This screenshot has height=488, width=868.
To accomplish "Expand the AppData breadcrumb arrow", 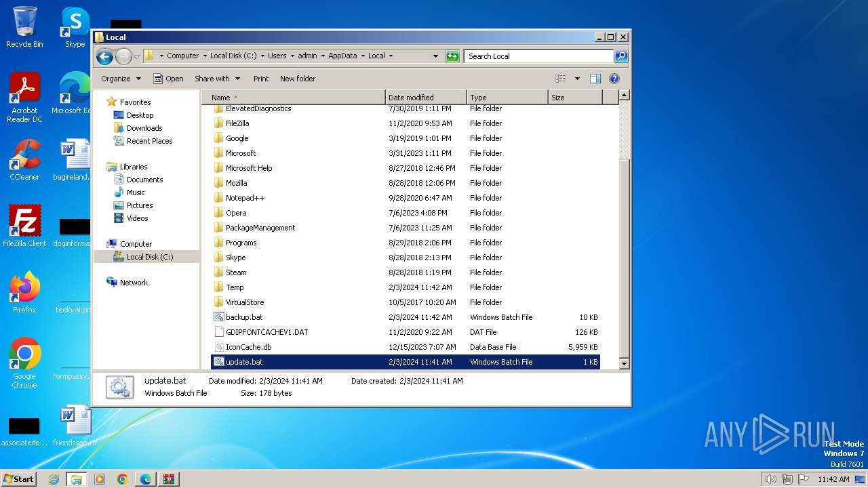I will (362, 56).
